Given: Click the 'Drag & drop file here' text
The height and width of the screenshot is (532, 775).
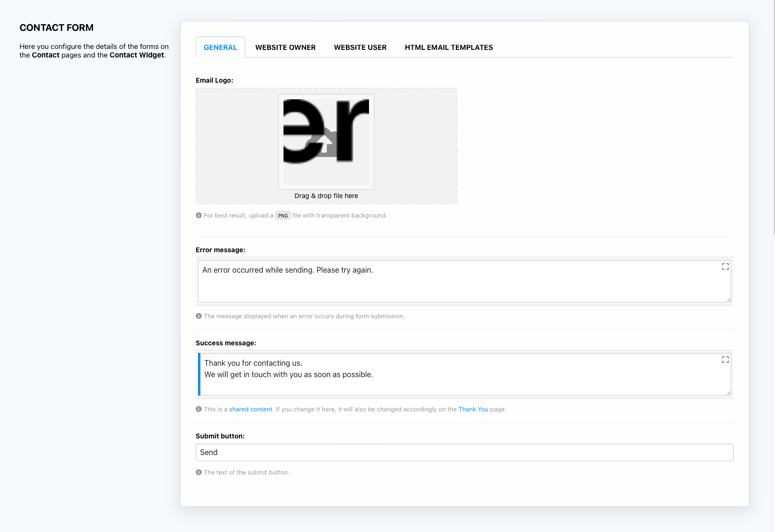Looking at the screenshot, I should pyautogui.click(x=326, y=196).
